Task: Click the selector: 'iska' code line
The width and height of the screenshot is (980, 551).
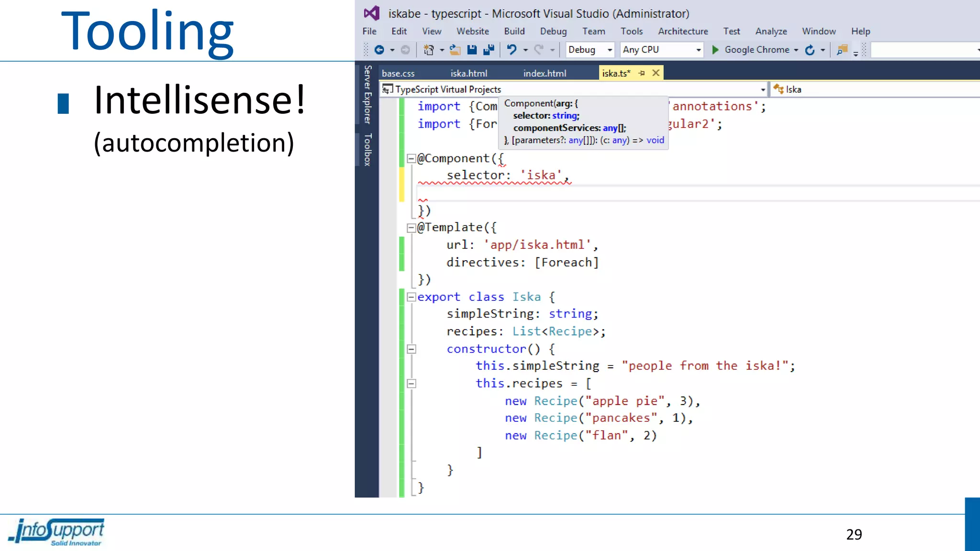Action: tap(508, 176)
